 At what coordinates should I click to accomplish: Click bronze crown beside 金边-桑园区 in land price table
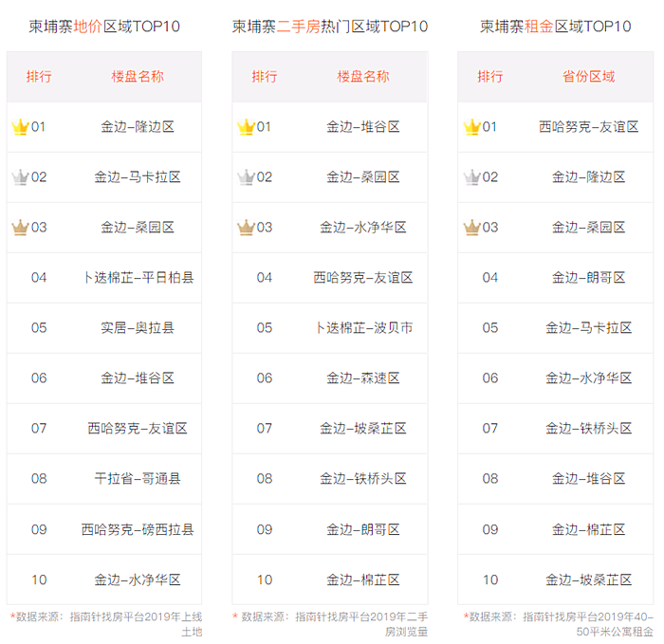[x=20, y=228]
